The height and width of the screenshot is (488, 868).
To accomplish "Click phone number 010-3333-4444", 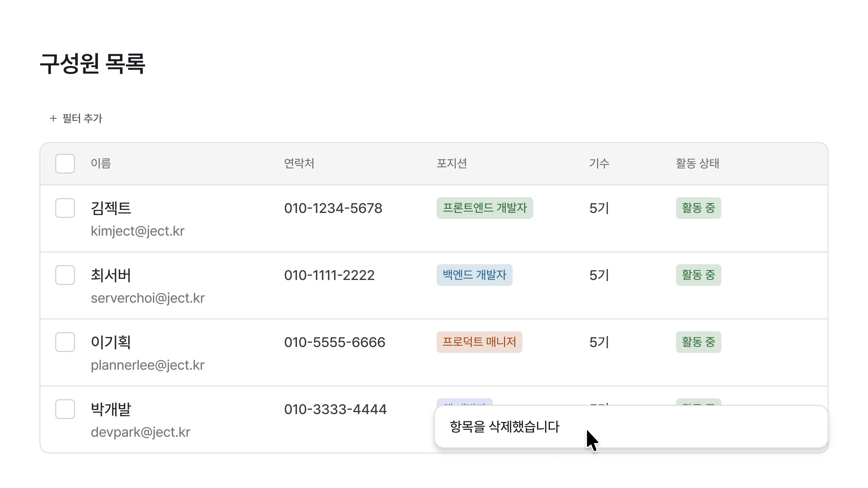I will click(335, 409).
